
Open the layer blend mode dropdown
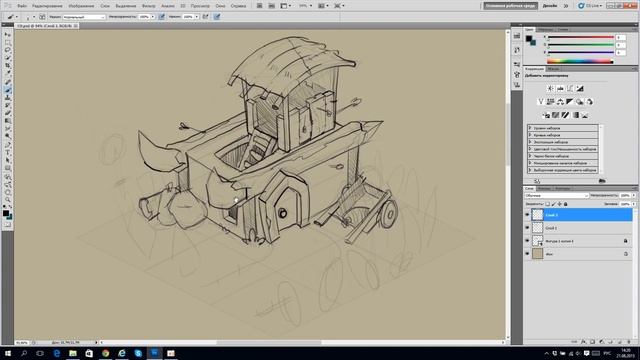557,196
